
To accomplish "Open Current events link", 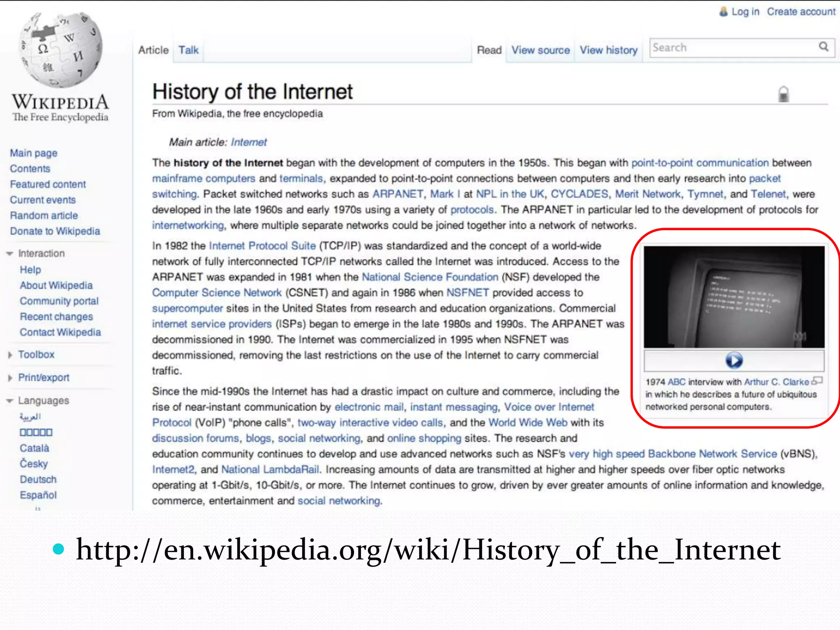I will tap(43, 200).
